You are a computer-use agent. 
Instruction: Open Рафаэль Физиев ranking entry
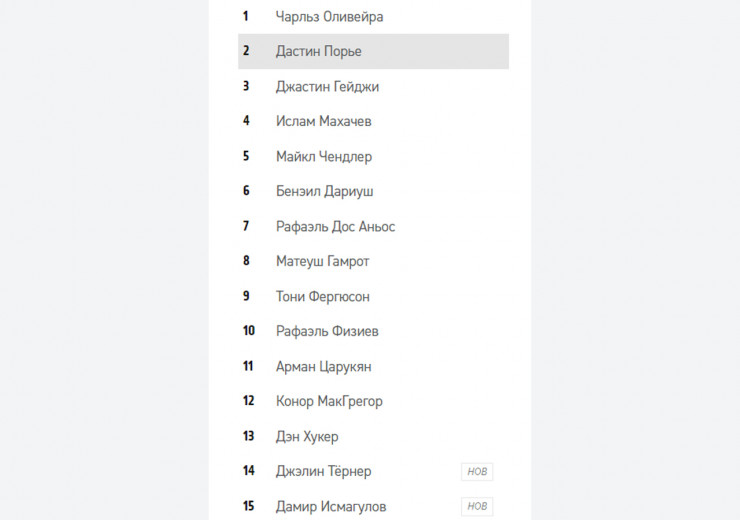click(327, 331)
